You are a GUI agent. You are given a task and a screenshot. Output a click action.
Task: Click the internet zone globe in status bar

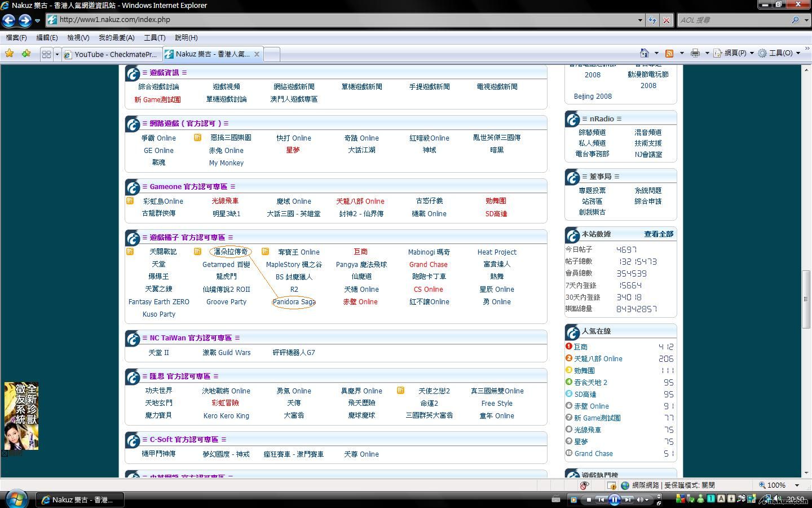625,485
